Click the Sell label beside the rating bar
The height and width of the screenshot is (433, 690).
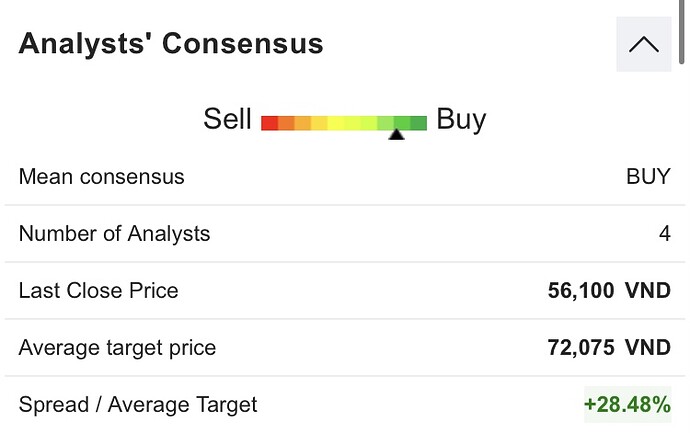[227, 119]
